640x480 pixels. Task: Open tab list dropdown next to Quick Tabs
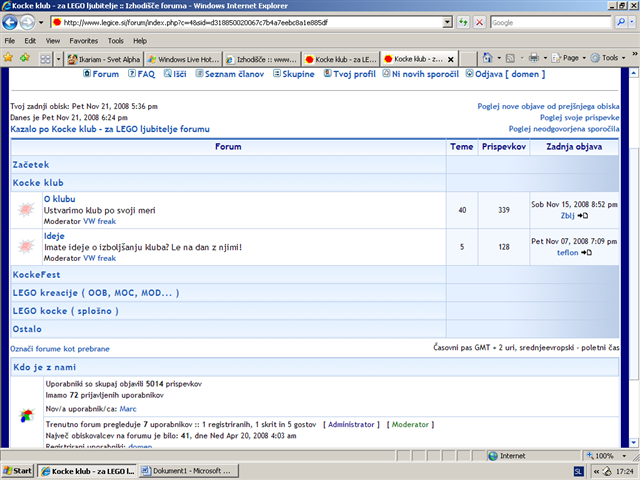pyautogui.click(x=58, y=59)
